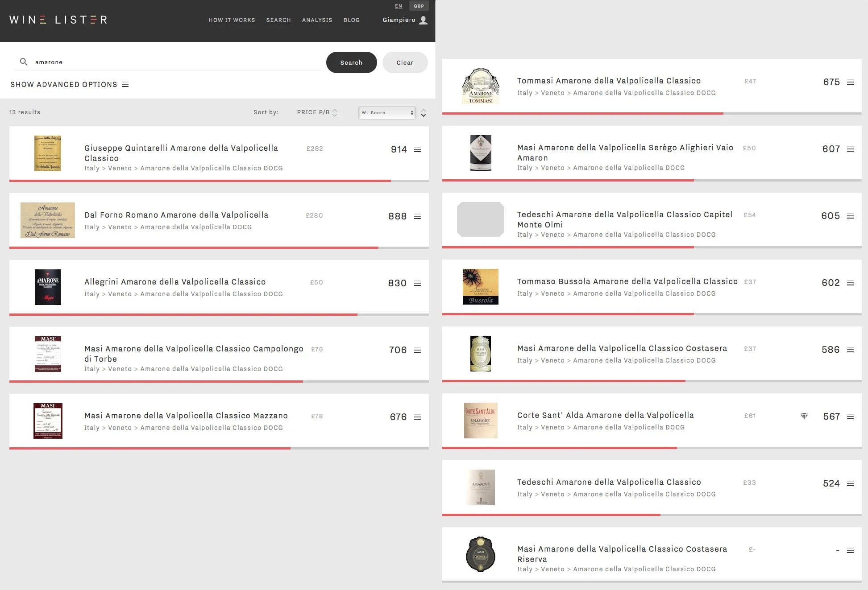Click the Corte Sant' Alda label thumbnail

pos(481,421)
